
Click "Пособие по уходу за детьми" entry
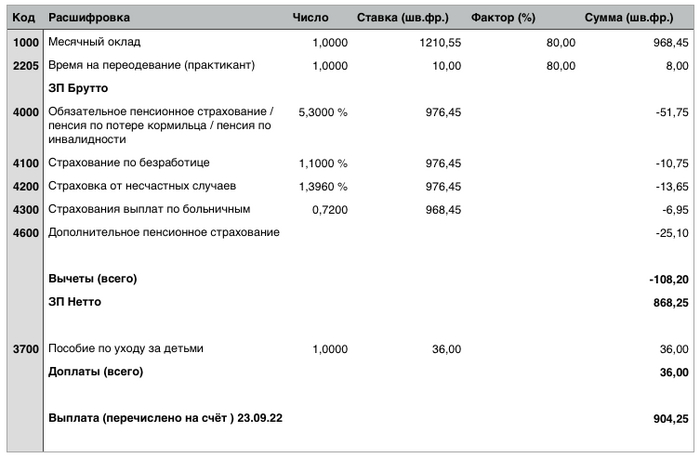(125, 349)
